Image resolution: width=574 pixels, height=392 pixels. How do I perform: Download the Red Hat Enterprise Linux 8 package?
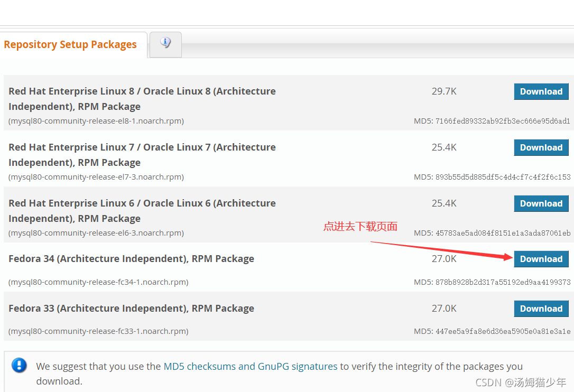(541, 91)
